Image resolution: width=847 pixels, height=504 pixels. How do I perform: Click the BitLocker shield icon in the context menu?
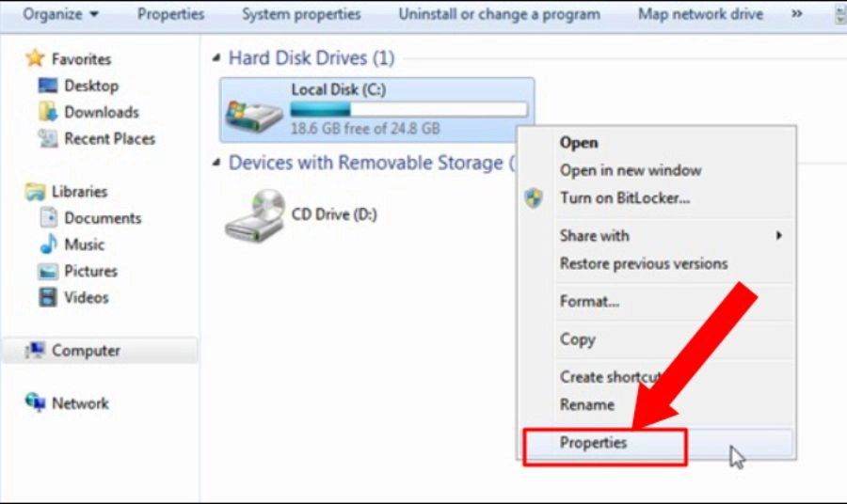click(x=534, y=198)
